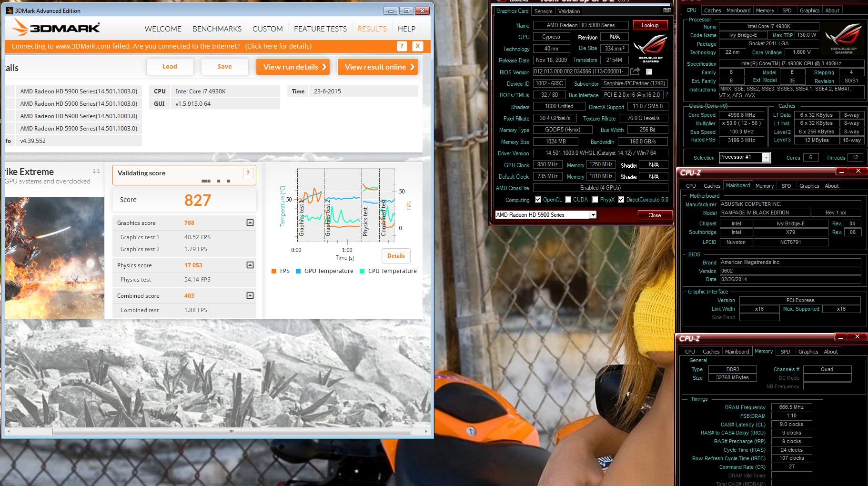Image resolution: width=868 pixels, height=486 pixels.
Task: Toggle OpenCL checkbox in GPU-Z
Action: tap(538, 200)
